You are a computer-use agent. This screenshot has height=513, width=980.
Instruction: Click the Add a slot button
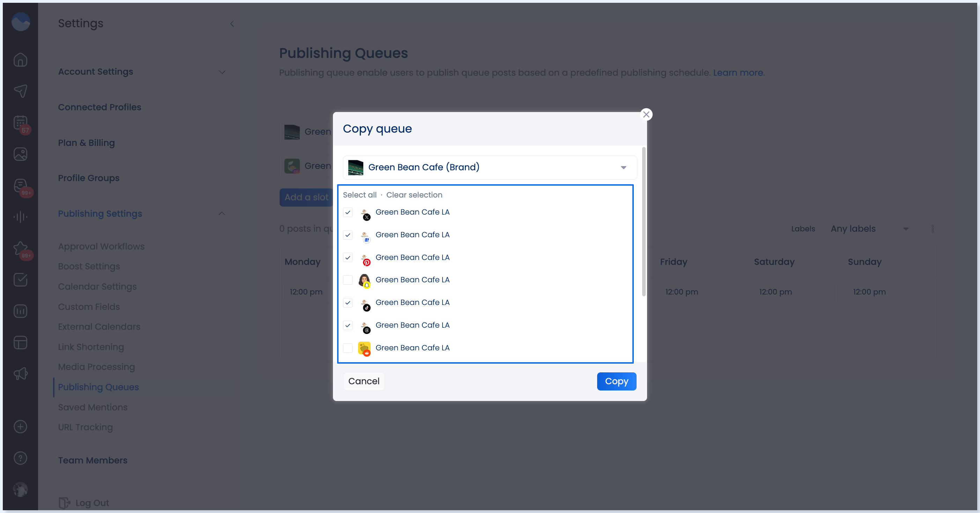tap(306, 198)
